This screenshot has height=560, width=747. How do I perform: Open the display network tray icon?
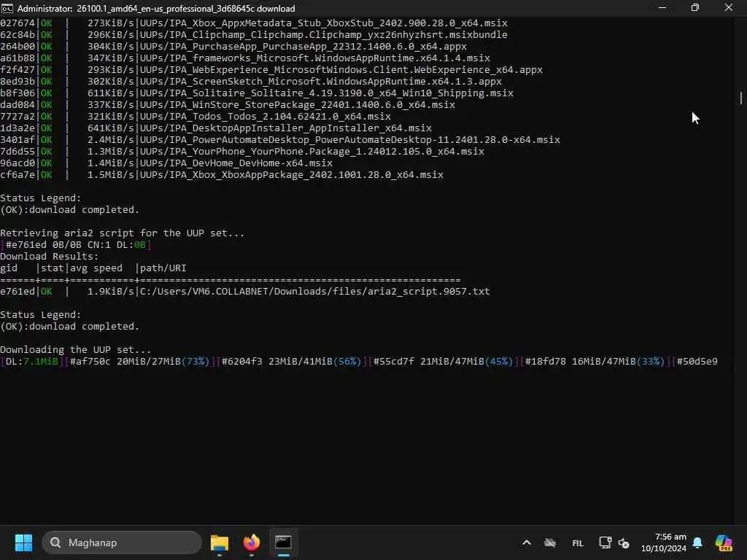coord(605,542)
